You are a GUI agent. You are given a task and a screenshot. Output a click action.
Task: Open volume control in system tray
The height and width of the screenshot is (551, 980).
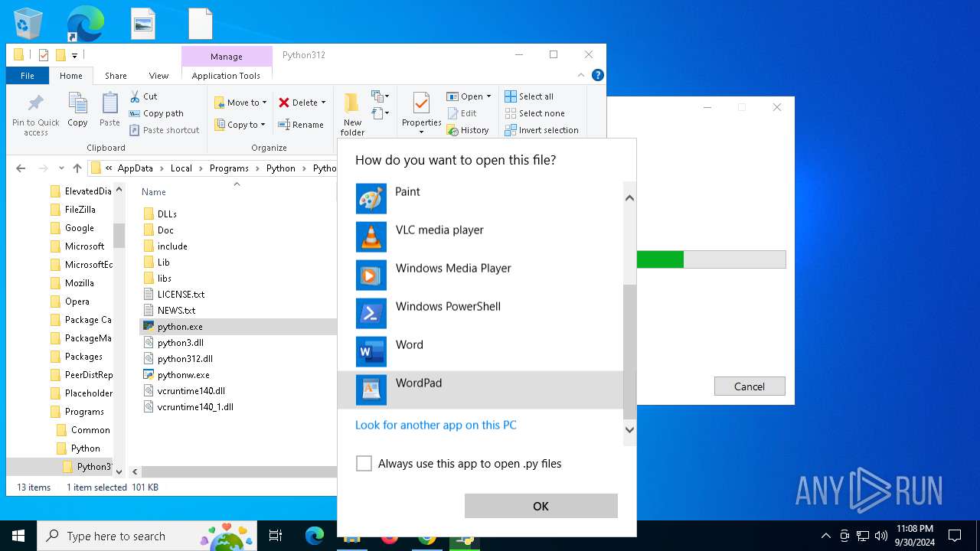pos(881,536)
